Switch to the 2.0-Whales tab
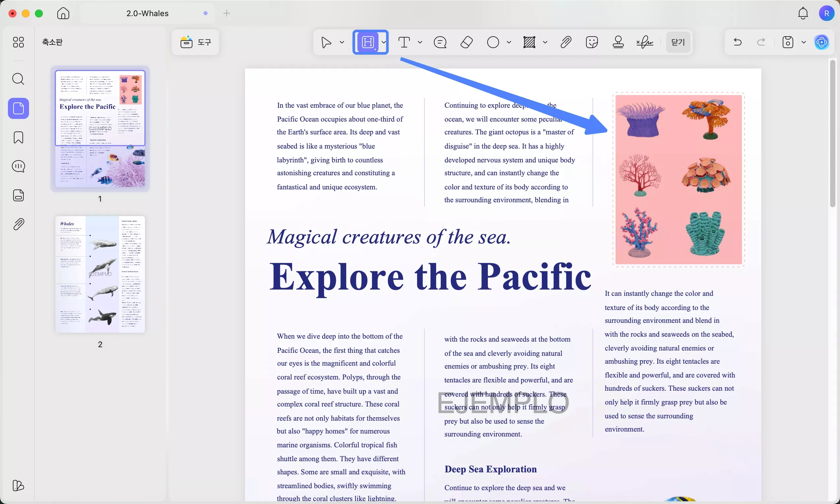The image size is (840, 504). pos(147,13)
